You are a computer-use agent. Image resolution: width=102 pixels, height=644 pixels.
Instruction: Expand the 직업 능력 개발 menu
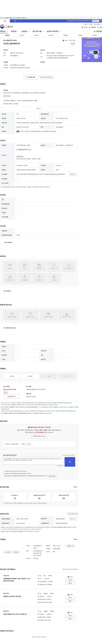point(38,32)
